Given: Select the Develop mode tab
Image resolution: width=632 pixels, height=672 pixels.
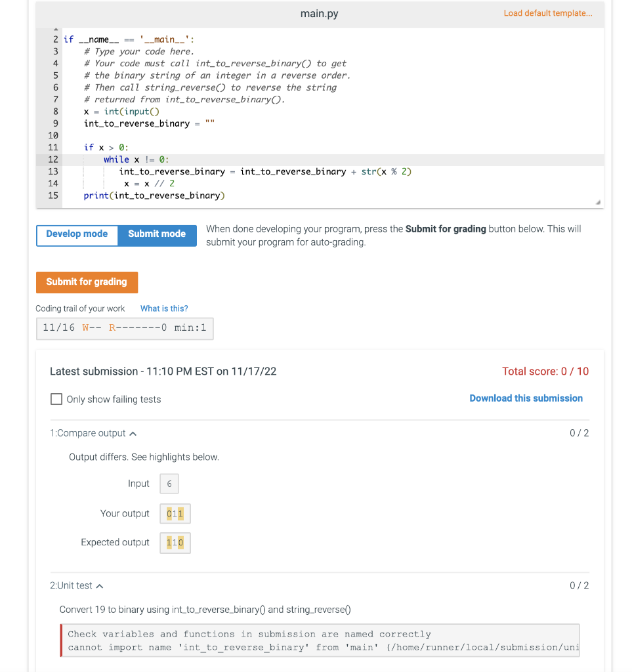Looking at the screenshot, I should point(77,234).
